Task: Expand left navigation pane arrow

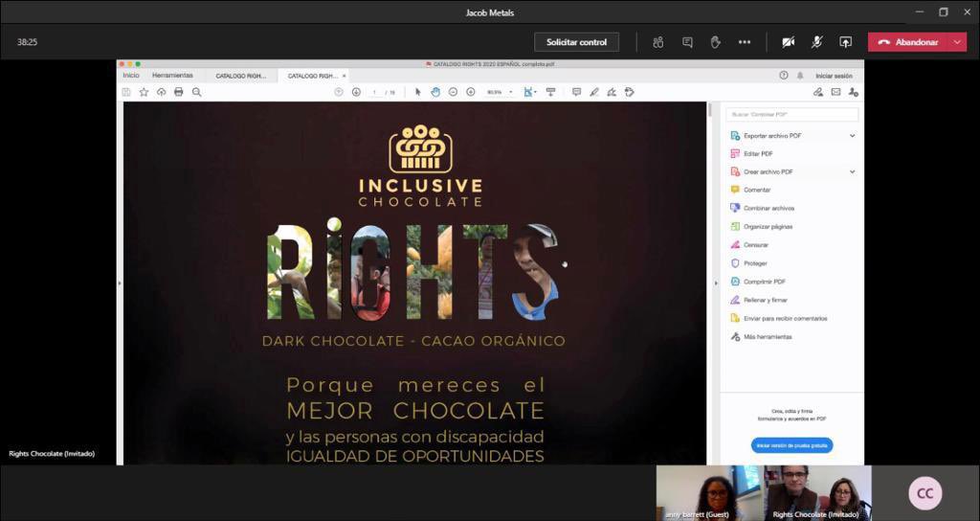Action: [120, 283]
